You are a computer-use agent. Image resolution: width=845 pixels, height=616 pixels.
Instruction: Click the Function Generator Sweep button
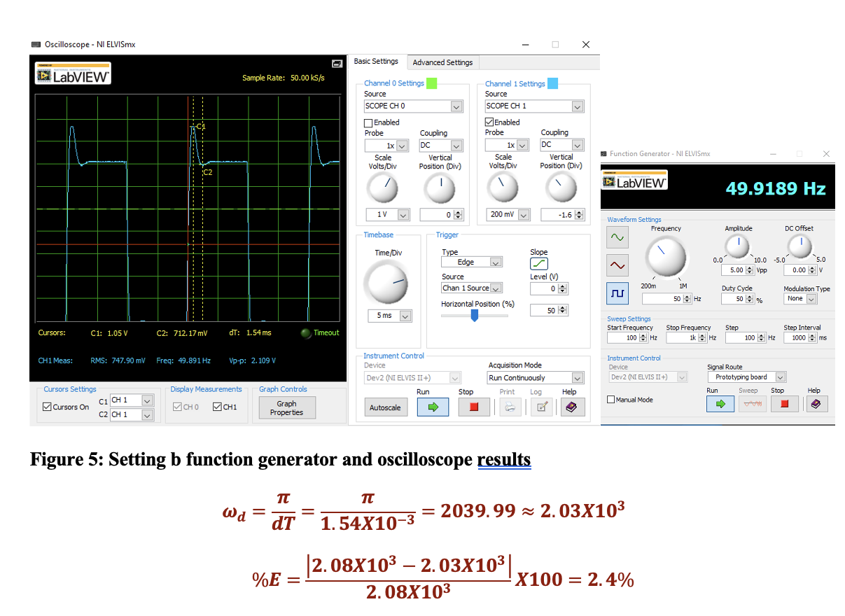click(753, 403)
